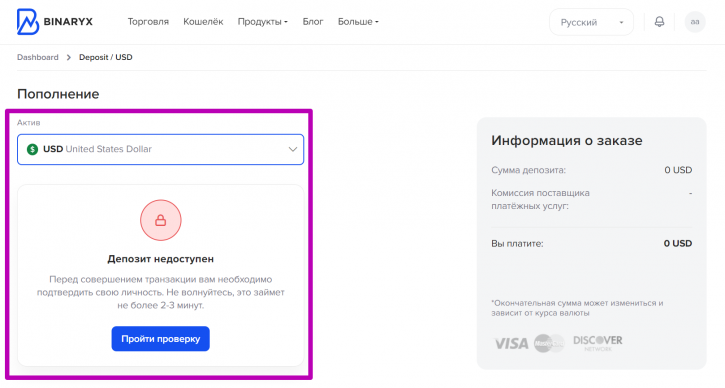Click the MasterCard logo

click(549, 343)
